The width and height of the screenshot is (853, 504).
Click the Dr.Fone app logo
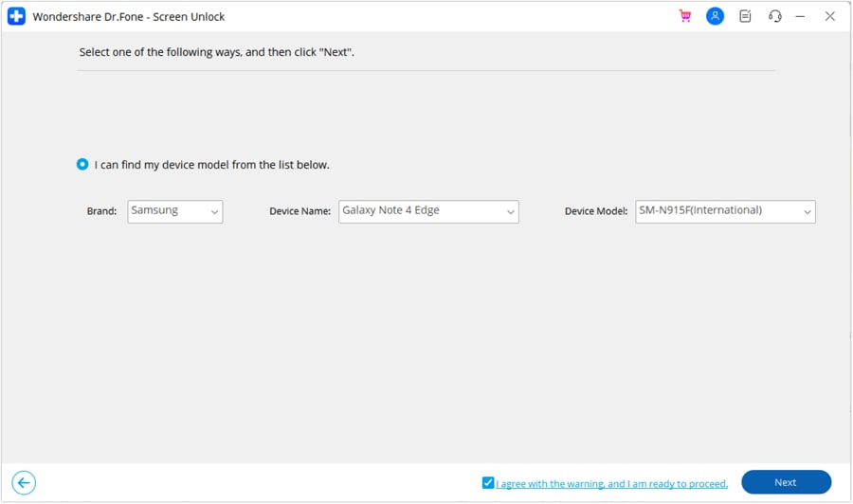click(16, 16)
